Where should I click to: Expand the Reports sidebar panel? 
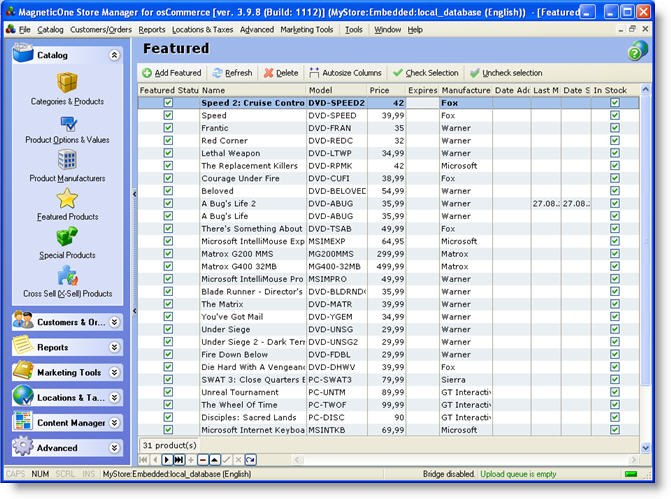(114, 347)
